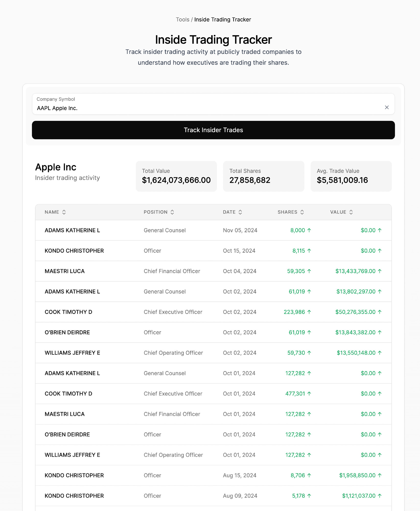
Task: Click the Total Shares summary card
Action: [x=264, y=176]
